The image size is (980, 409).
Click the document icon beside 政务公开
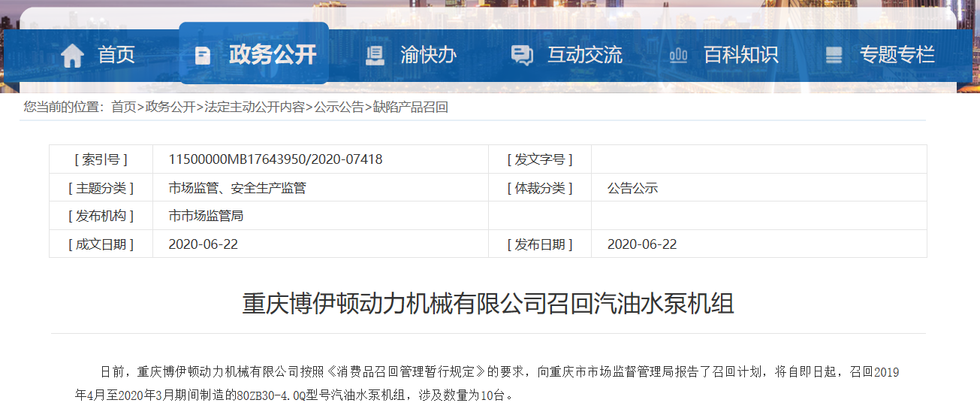click(202, 56)
